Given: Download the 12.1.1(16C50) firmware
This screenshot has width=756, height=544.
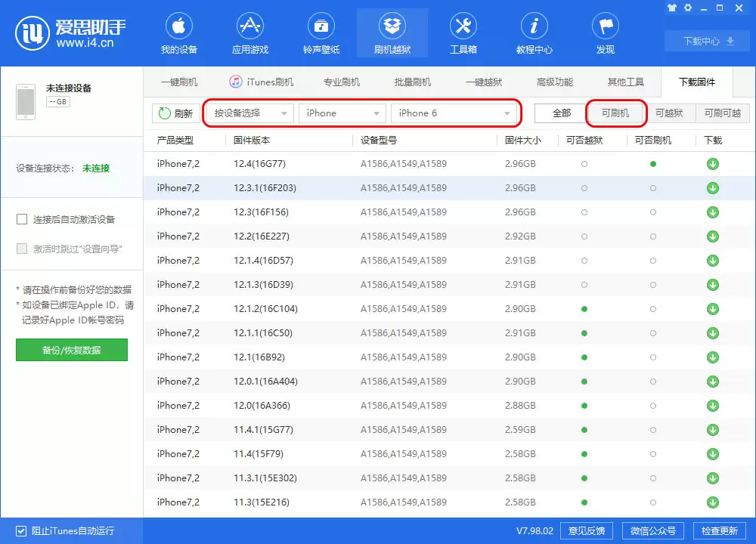Looking at the screenshot, I should pos(713,333).
